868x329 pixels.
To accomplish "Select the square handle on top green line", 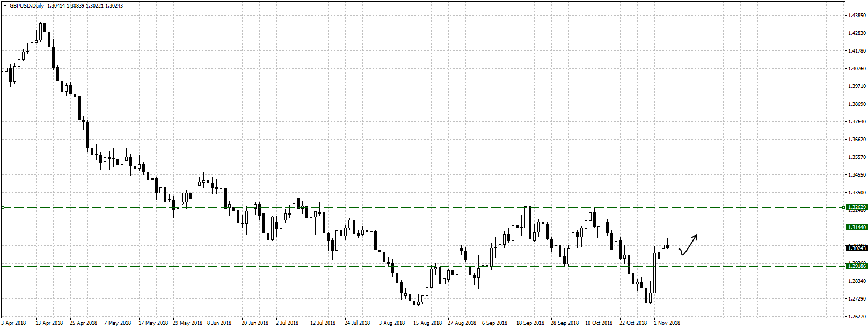I will (3, 207).
